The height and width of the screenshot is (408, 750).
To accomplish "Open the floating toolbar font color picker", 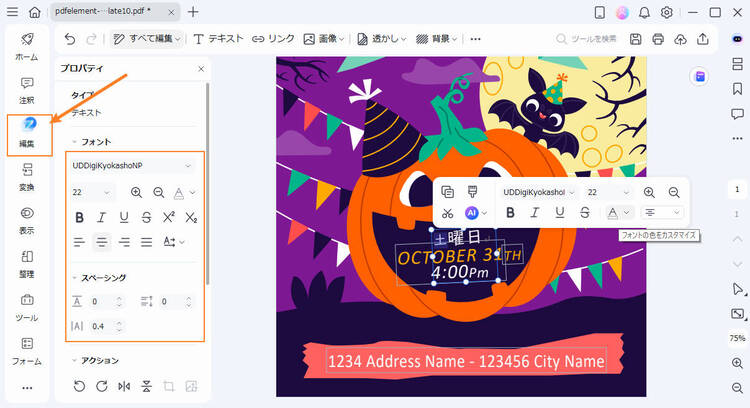I will 619,212.
